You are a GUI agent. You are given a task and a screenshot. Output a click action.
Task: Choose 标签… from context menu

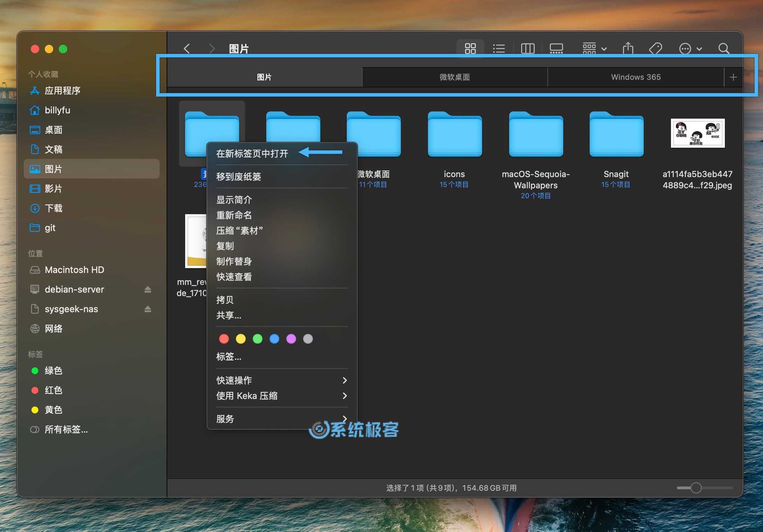pyautogui.click(x=282, y=356)
